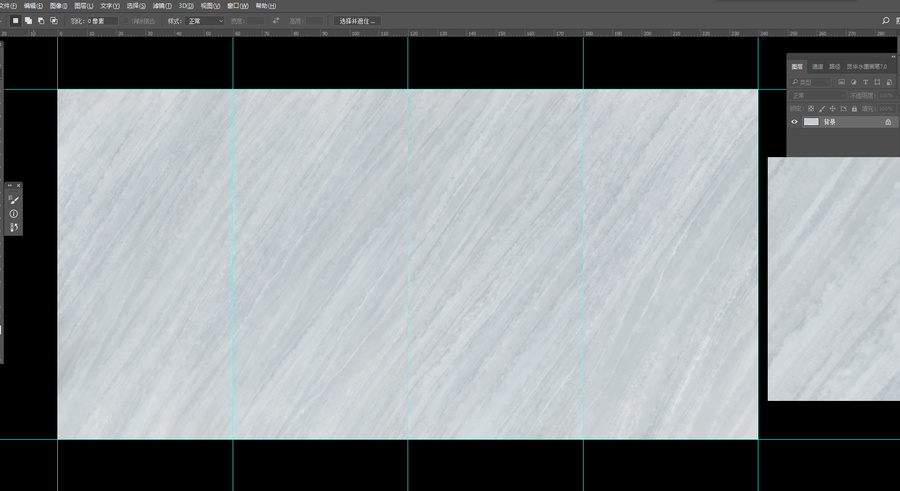Switch to the 图层 (Layers) tab
This screenshot has width=900, height=491.
[x=797, y=67]
